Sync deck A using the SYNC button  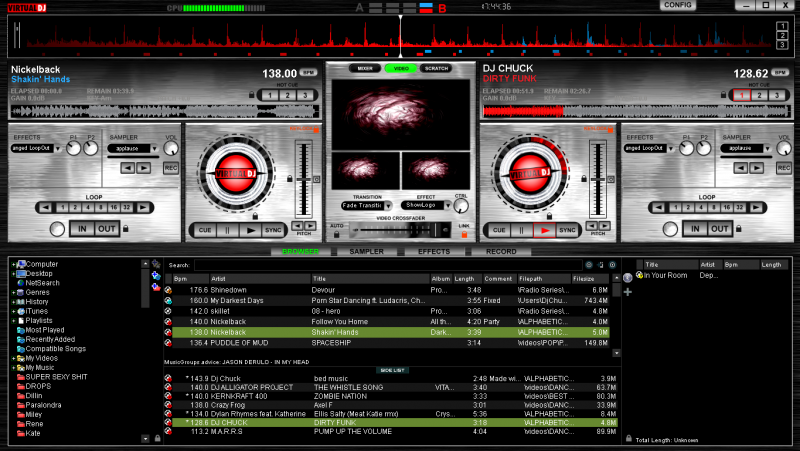click(273, 230)
